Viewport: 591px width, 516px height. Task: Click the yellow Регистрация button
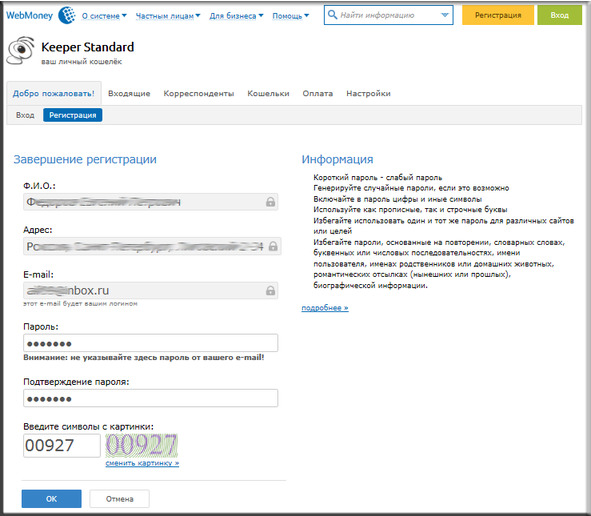point(498,15)
